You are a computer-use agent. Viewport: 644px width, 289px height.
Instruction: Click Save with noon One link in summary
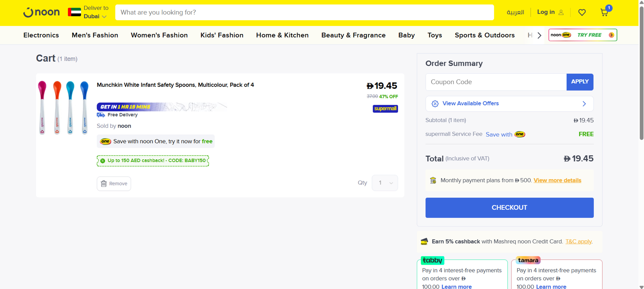pyautogui.click(x=505, y=134)
